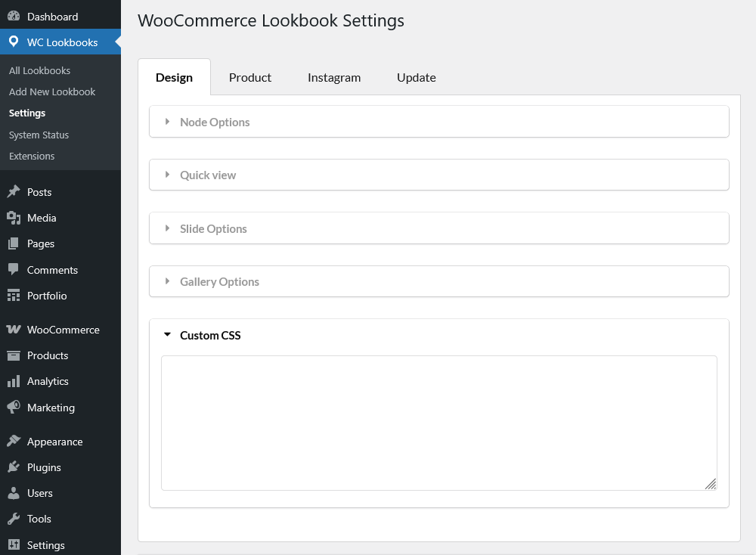Expand the Slide Options arrow

coord(167,228)
